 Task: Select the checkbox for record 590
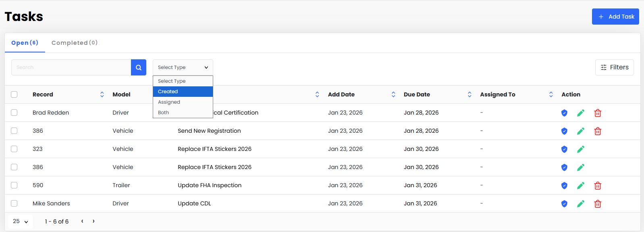(14, 185)
